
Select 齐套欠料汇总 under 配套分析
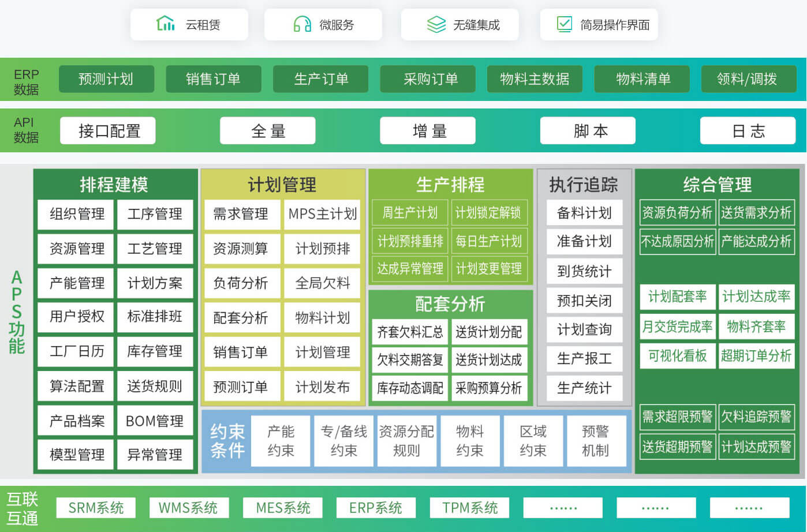click(410, 332)
